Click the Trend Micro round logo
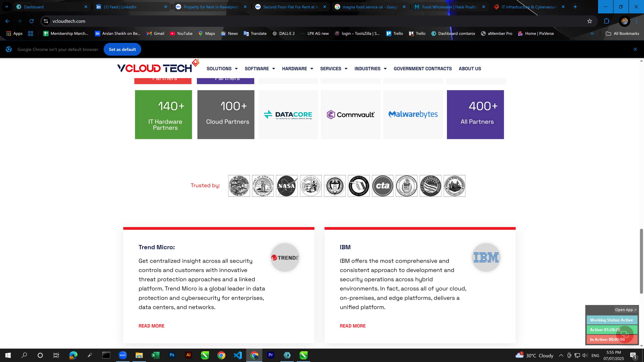Viewport: 644px width, 362px height. pyautogui.click(x=285, y=257)
